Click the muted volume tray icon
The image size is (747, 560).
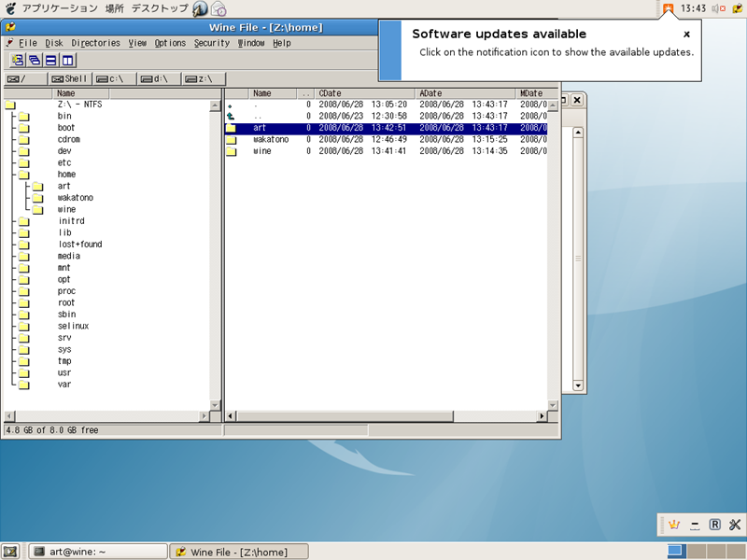[718, 8]
